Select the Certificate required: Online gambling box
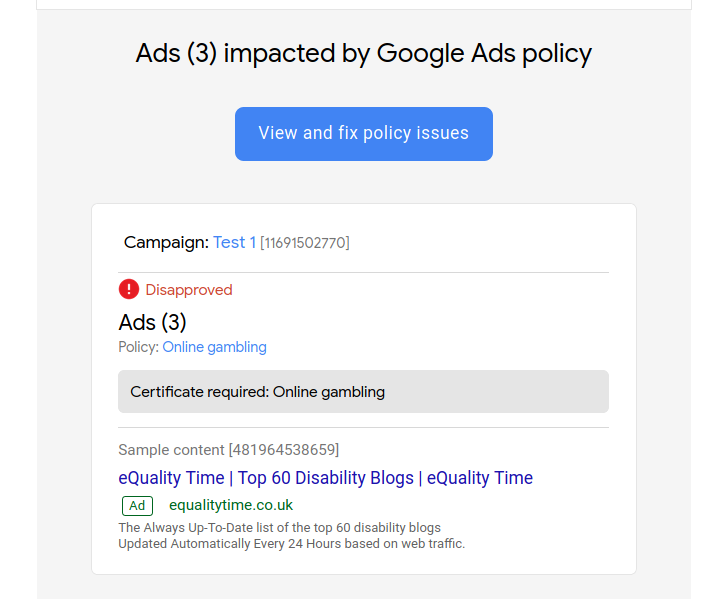The height and width of the screenshot is (599, 707). [x=363, y=392]
